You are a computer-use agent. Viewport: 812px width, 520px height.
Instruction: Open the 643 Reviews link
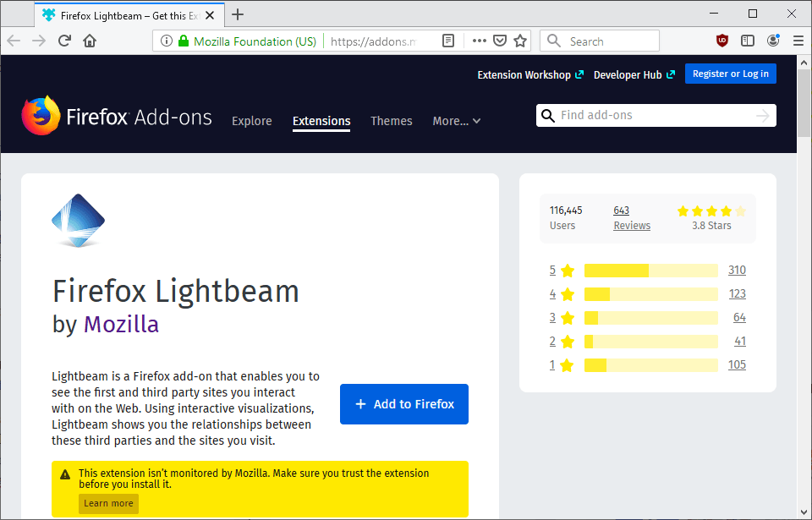coord(631,217)
